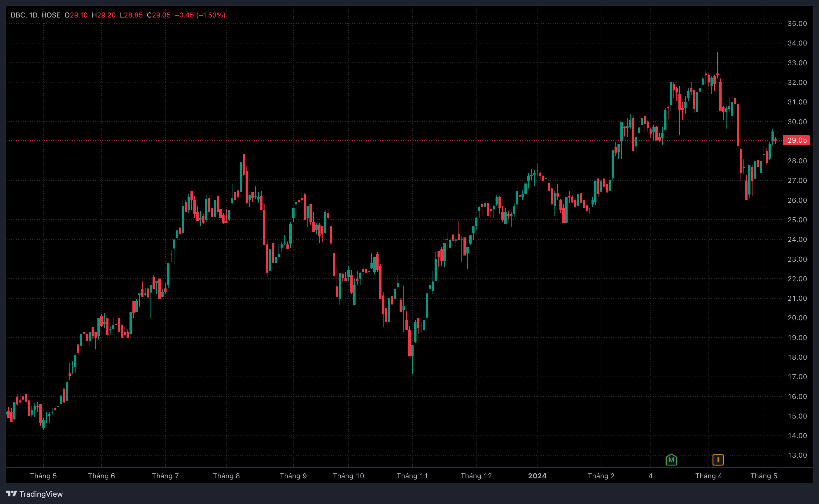Click the 32.00 price axis label
This screenshot has width=819, height=504.
tap(797, 82)
